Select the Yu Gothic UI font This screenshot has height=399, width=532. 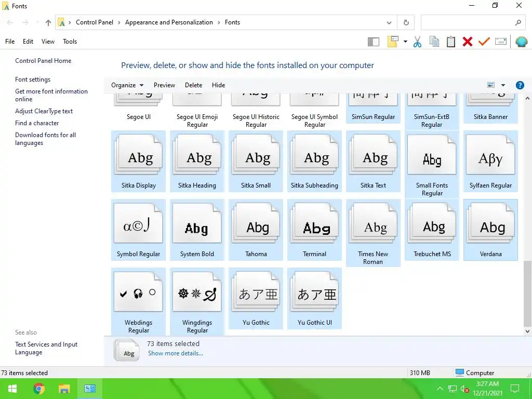pos(314,299)
